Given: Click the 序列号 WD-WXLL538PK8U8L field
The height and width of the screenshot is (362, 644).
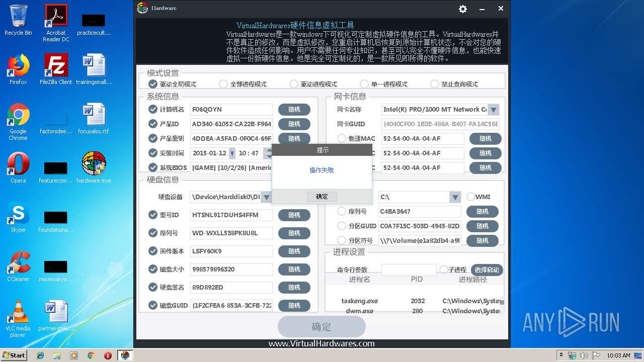Looking at the screenshot, I should (231, 233).
